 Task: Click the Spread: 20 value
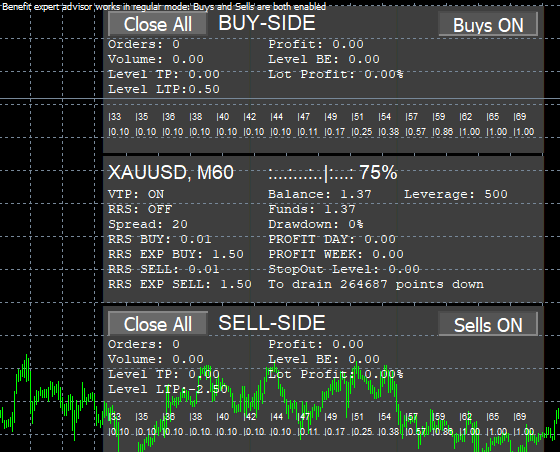pyautogui.click(x=148, y=224)
